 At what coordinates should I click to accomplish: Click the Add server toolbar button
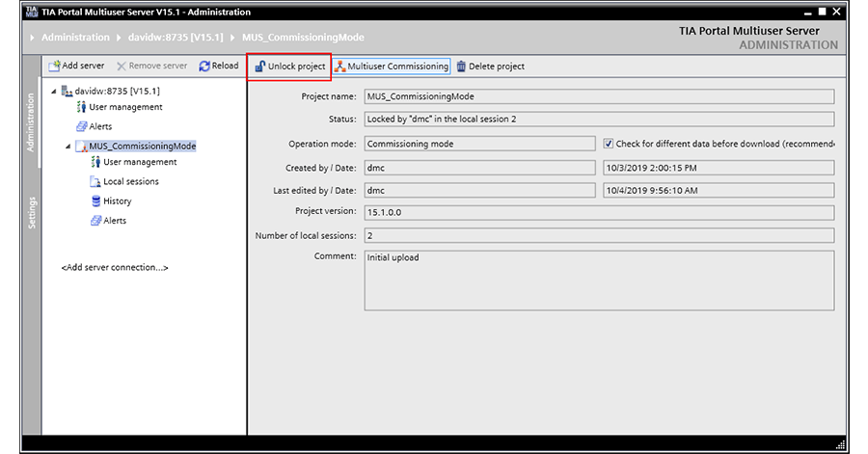76,66
